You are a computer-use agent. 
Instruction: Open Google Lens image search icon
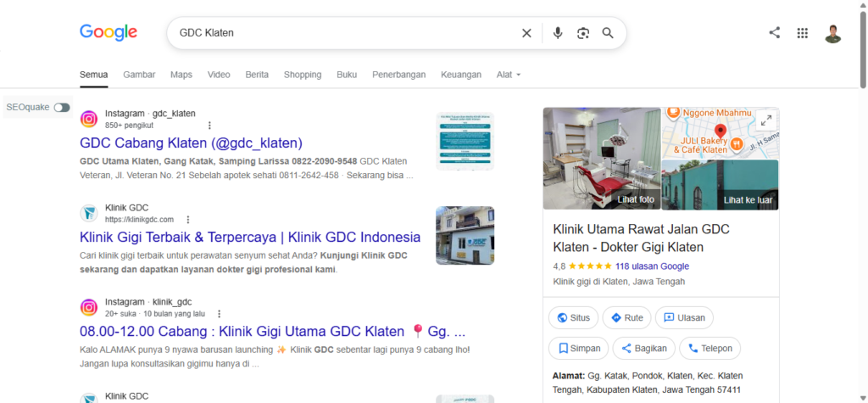pos(583,33)
